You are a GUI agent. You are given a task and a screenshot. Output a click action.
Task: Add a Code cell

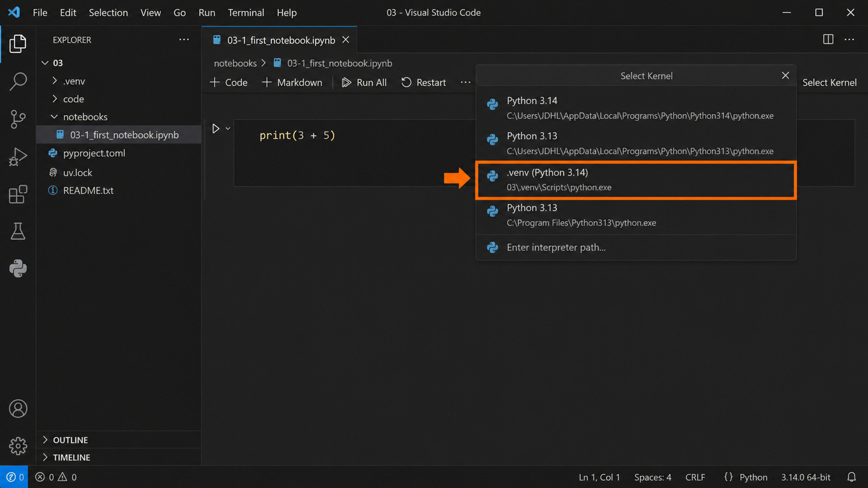click(x=229, y=82)
